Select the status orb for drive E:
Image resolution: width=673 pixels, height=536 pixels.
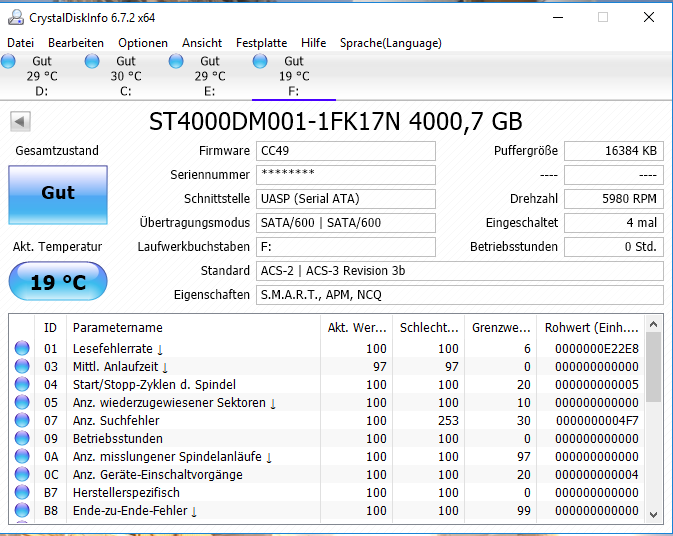(x=176, y=61)
